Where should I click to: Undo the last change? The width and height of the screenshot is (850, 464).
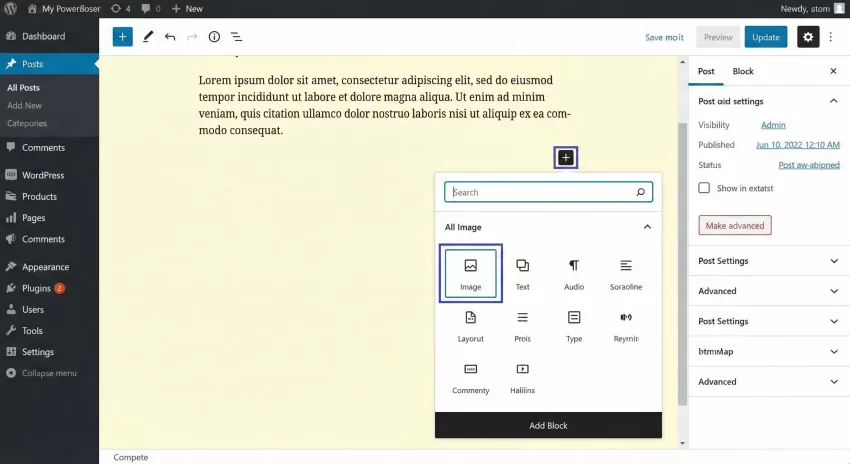tap(170, 37)
